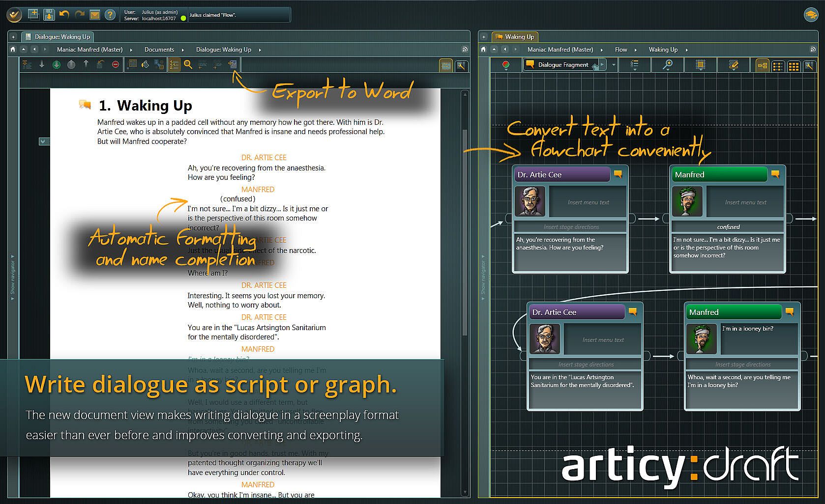
Task: Toggle automatic numbering in document toolbar
Action: coord(174,64)
